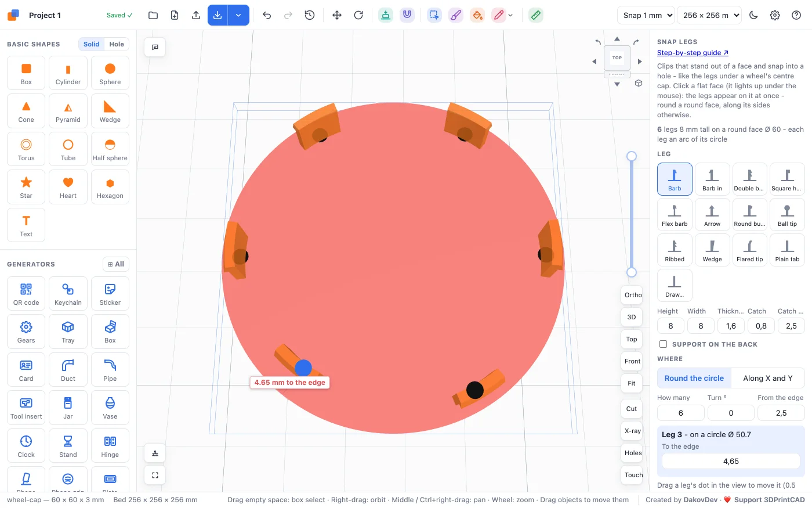Open the projects folder icon
The width and height of the screenshot is (812, 508).
153,15
